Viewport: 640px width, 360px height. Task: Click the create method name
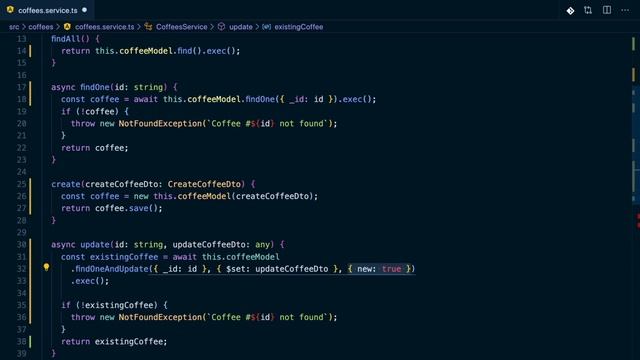(66, 184)
